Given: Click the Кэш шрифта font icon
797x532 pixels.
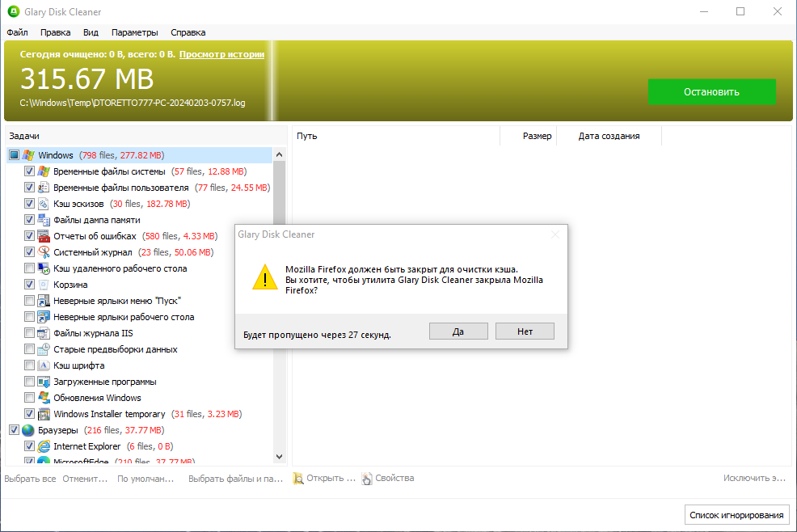Looking at the screenshot, I should click(x=43, y=365).
